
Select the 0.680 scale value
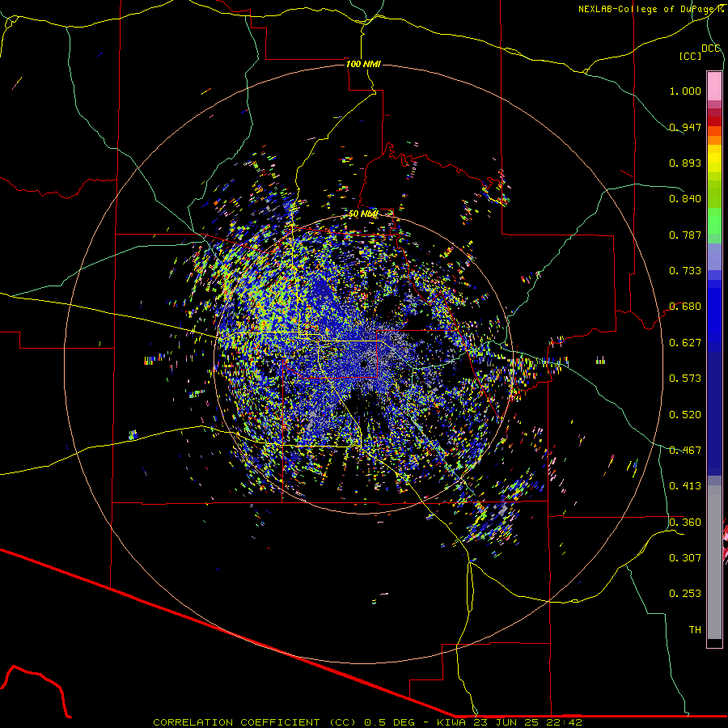pos(685,307)
